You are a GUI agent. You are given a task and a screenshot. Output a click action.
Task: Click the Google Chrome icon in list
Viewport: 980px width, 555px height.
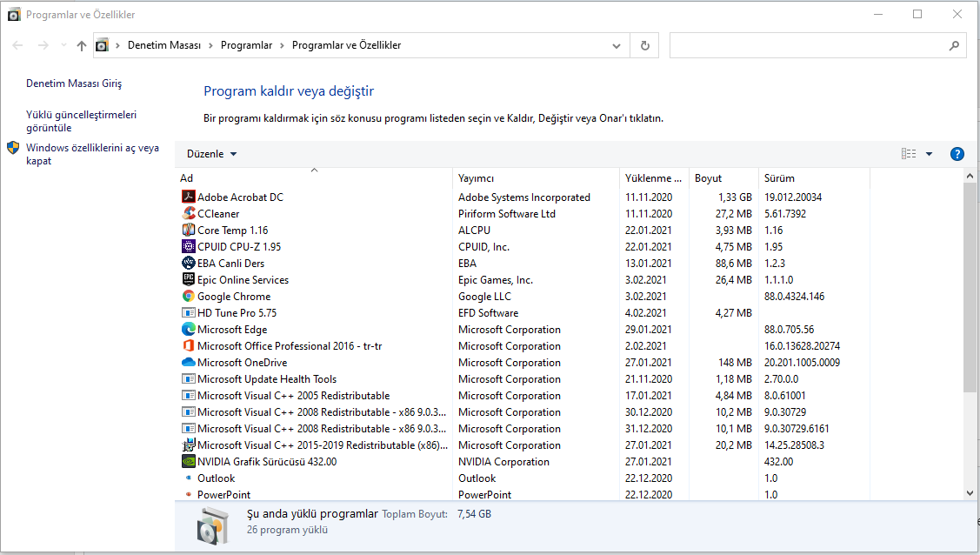pyautogui.click(x=188, y=297)
